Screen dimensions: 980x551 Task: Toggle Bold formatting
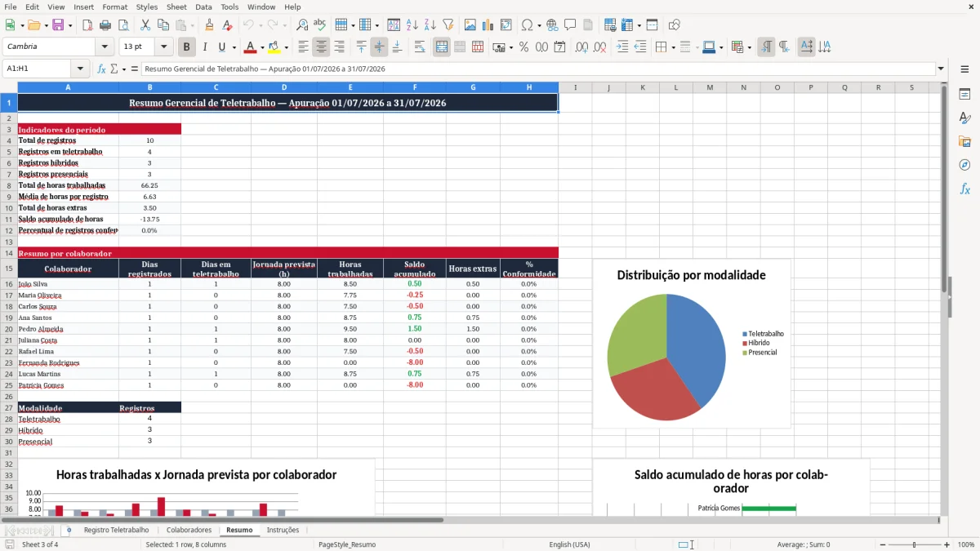pyautogui.click(x=187, y=47)
